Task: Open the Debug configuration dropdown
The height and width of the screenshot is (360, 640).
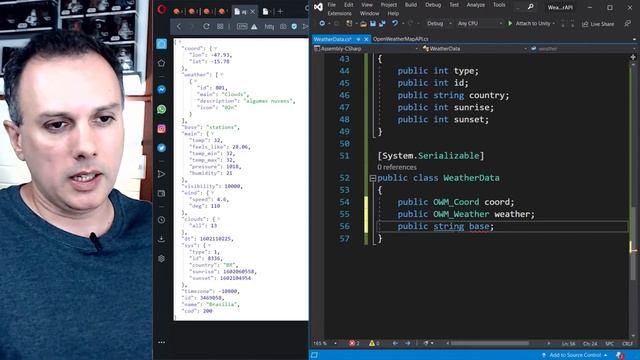Action: 439,24
